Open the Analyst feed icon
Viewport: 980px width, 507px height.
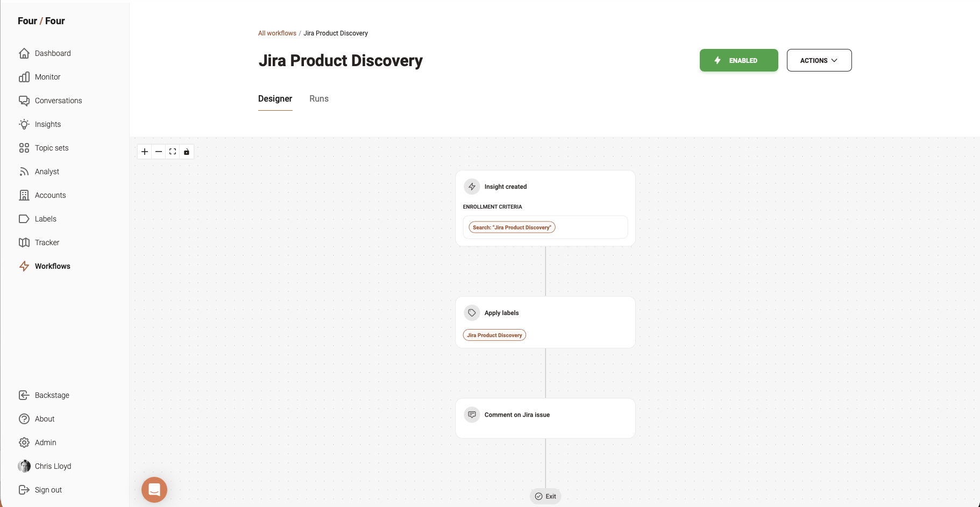(x=24, y=172)
